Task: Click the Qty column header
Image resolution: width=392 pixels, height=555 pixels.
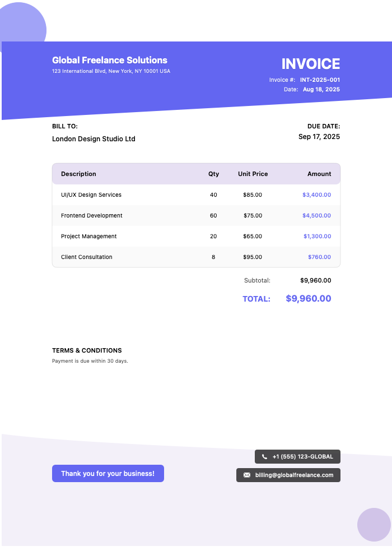Action: [x=213, y=174]
